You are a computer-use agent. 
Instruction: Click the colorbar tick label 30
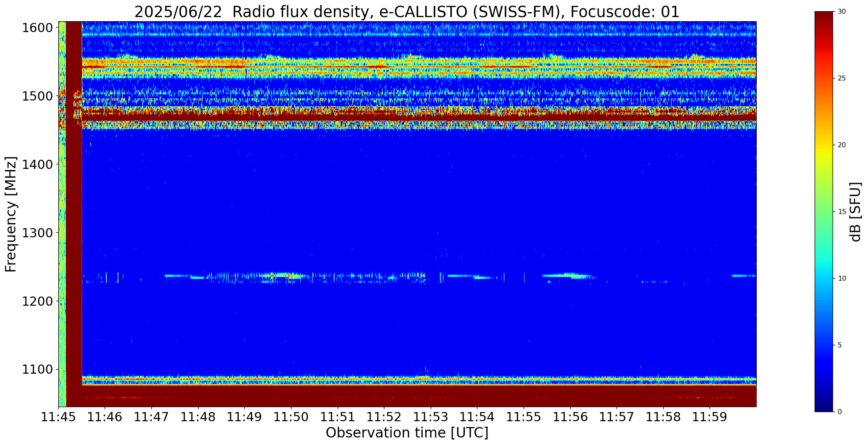pyautogui.click(x=842, y=12)
